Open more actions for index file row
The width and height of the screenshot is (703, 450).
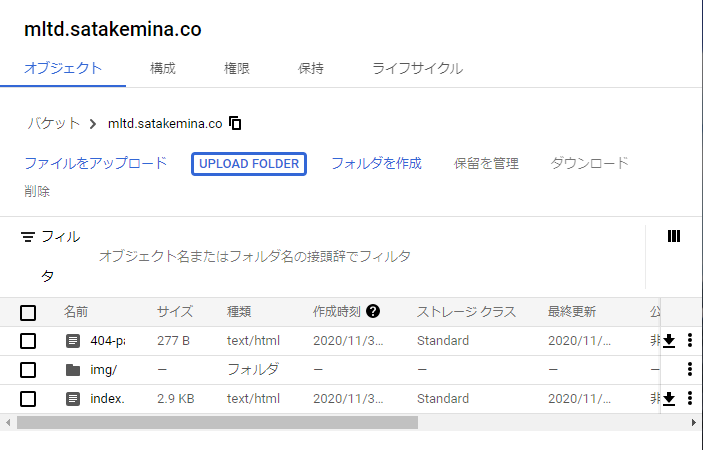click(x=690, y=398)
